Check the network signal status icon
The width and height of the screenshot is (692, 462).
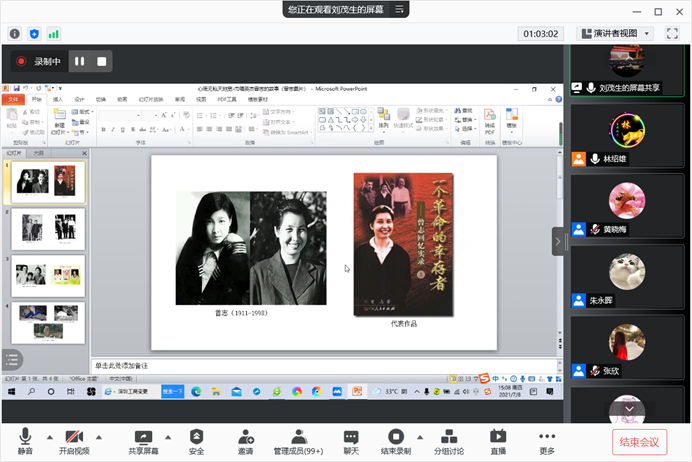tap(53, 33)
